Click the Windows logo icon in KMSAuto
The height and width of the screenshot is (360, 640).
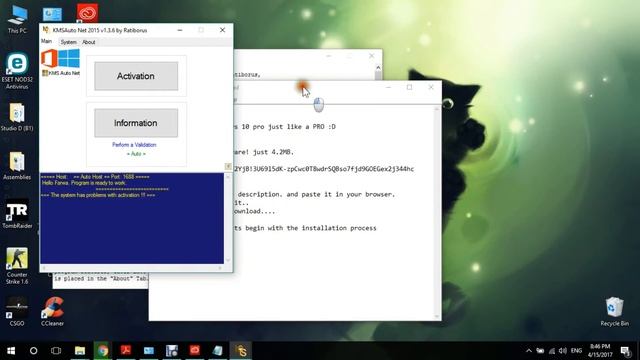(x=69, y=58)
